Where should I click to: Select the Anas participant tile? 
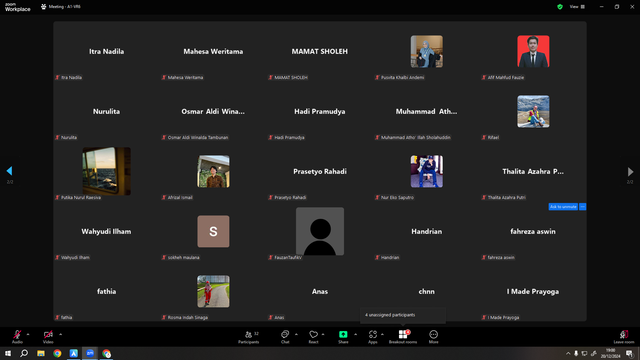(320, 291)
